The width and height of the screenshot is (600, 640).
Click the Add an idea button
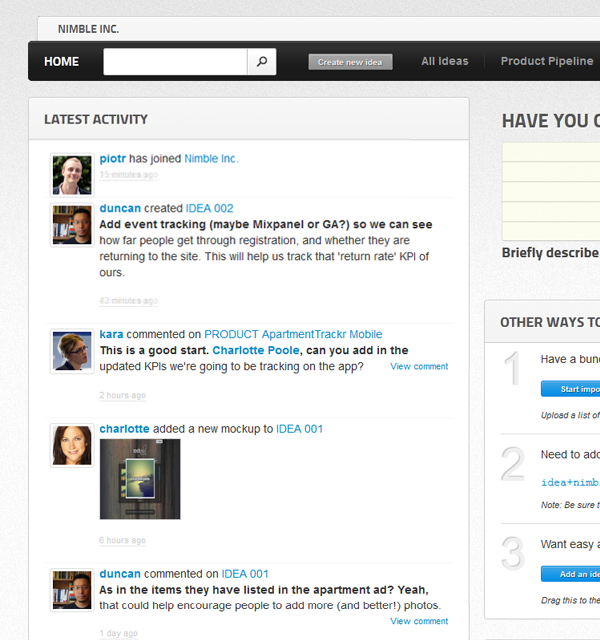click(571, 574)
